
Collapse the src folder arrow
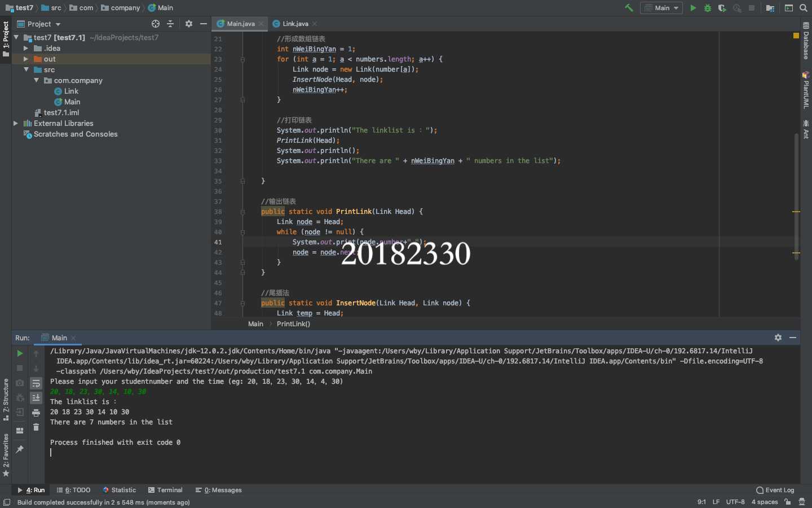(x=26, y=69)
